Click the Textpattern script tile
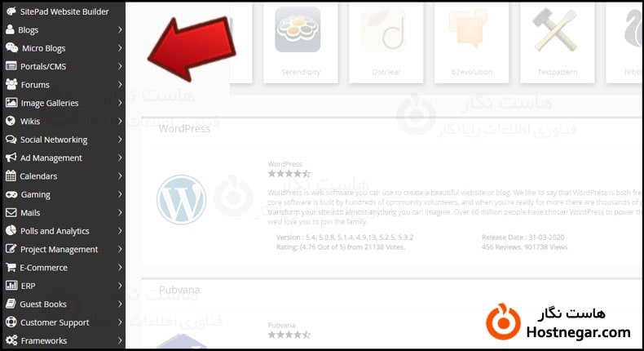644x351 pixels. pyautogui.click(x=557, y=42)
